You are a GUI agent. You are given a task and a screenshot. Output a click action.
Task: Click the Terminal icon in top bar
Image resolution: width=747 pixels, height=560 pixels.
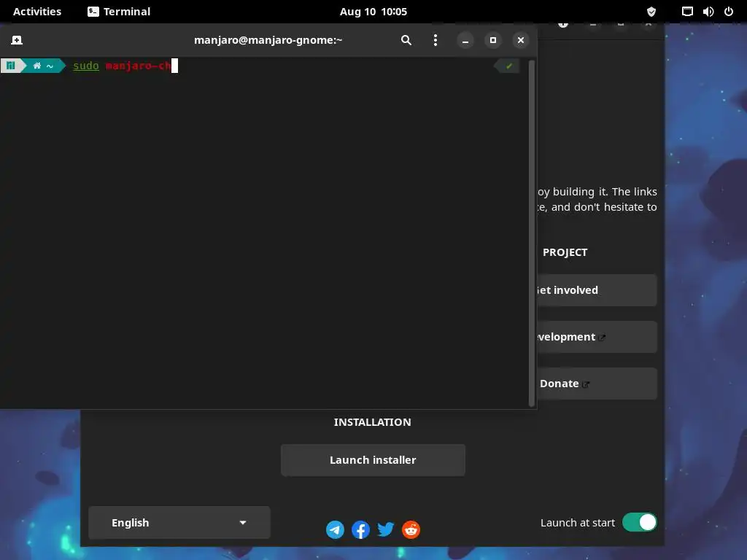(x=93, y=12)
